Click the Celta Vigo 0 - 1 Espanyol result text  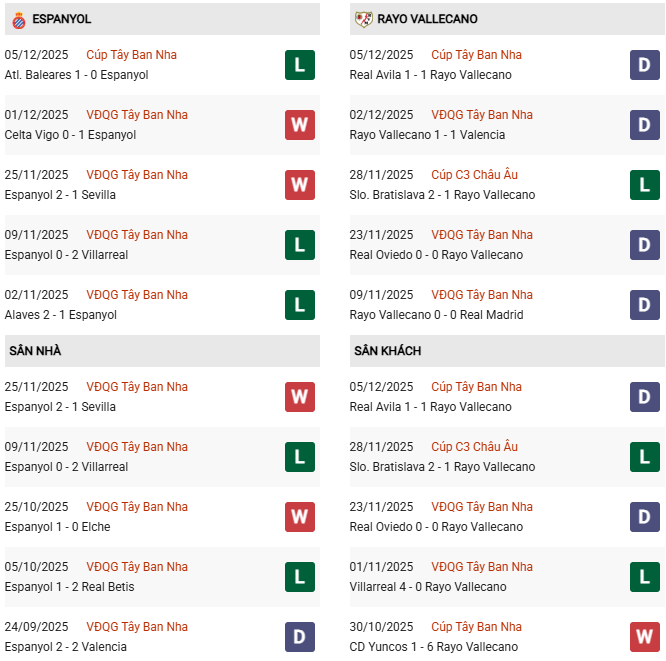(70, 135)
